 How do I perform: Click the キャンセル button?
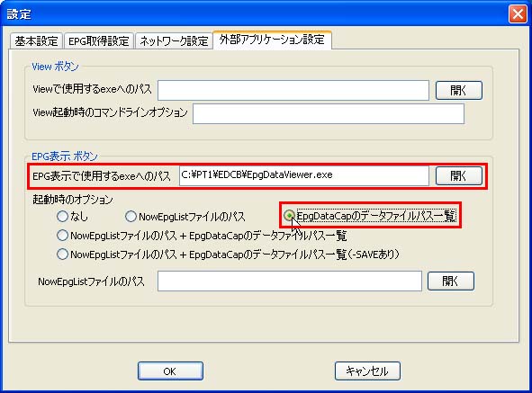tap(367, 371)
